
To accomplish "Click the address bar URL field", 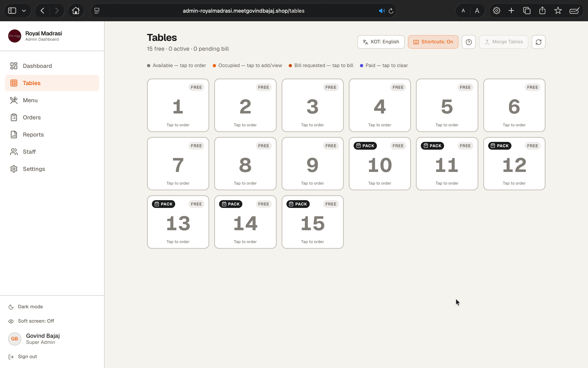I will (x=243, y=11).
